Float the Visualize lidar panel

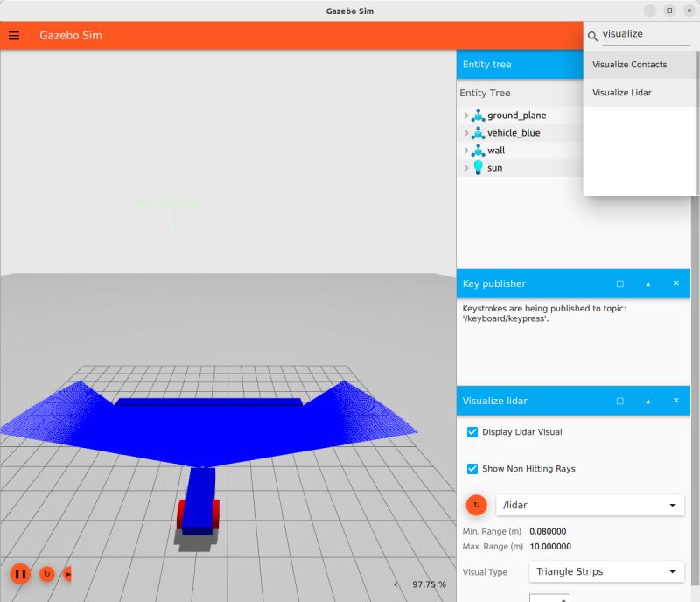pyautogui.click(x=619, y=401)
